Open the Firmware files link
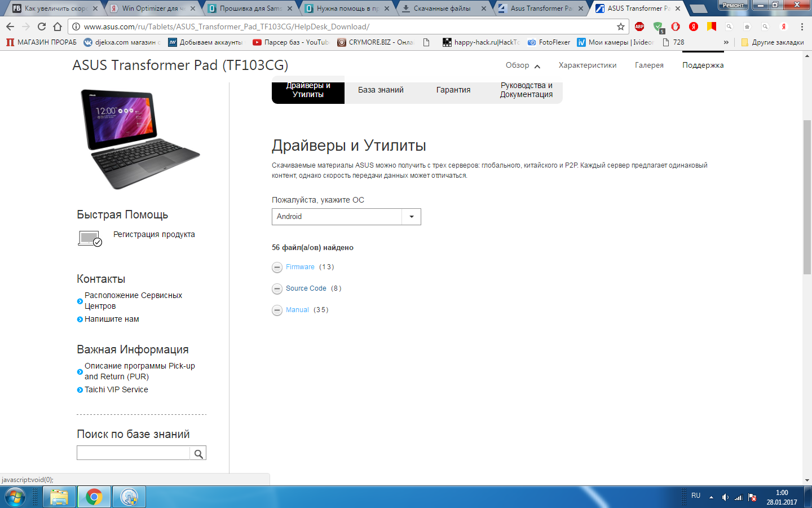This screenshot has height=508, width=812. [x=300, y=267]
